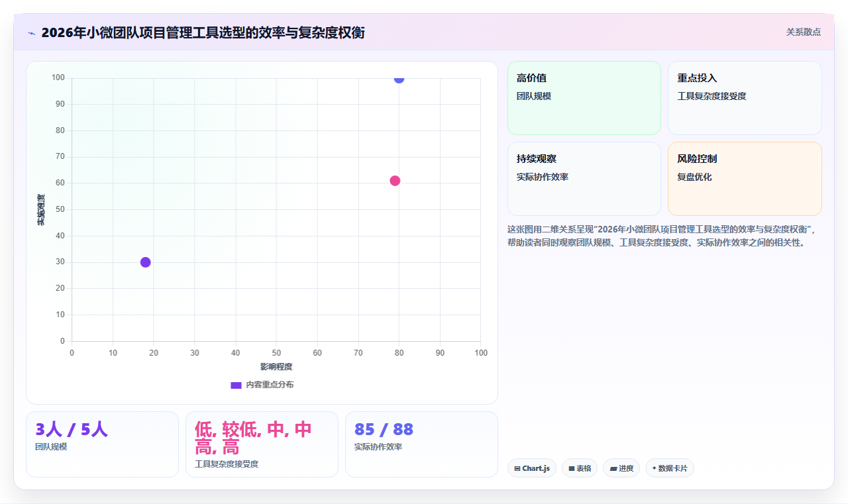Open the 持续观察 card
The width and height of the screenshot is (848, 504).
coord(584,179)
